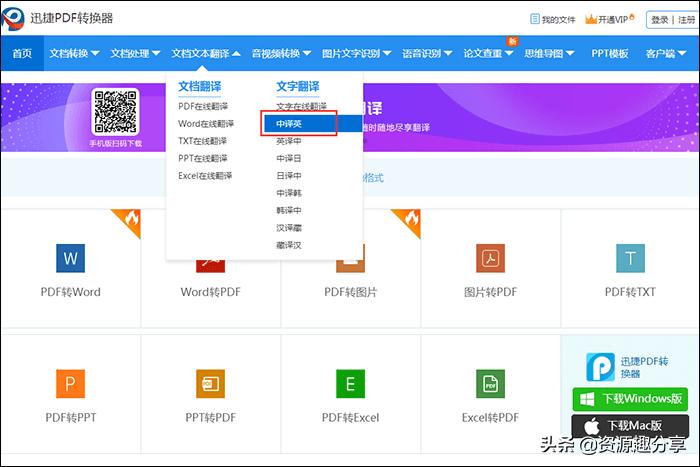Screen dimensions: 700x467
Task: Choose 韩译中 translation option
Action: tap(289, 210)
